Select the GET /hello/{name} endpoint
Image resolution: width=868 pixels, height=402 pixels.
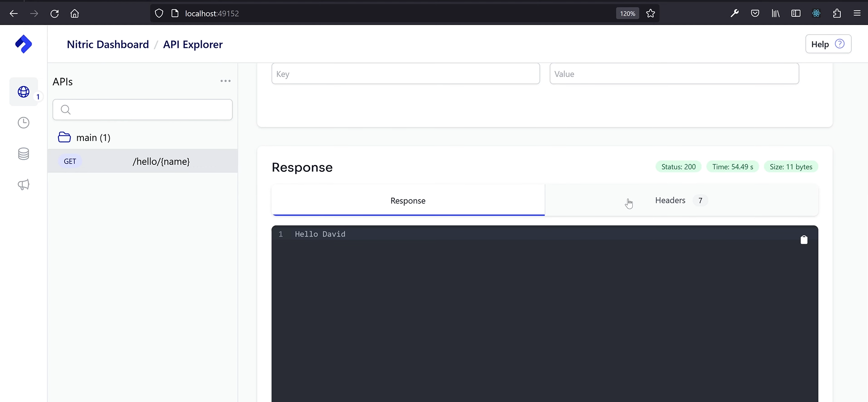pos(143,161)
